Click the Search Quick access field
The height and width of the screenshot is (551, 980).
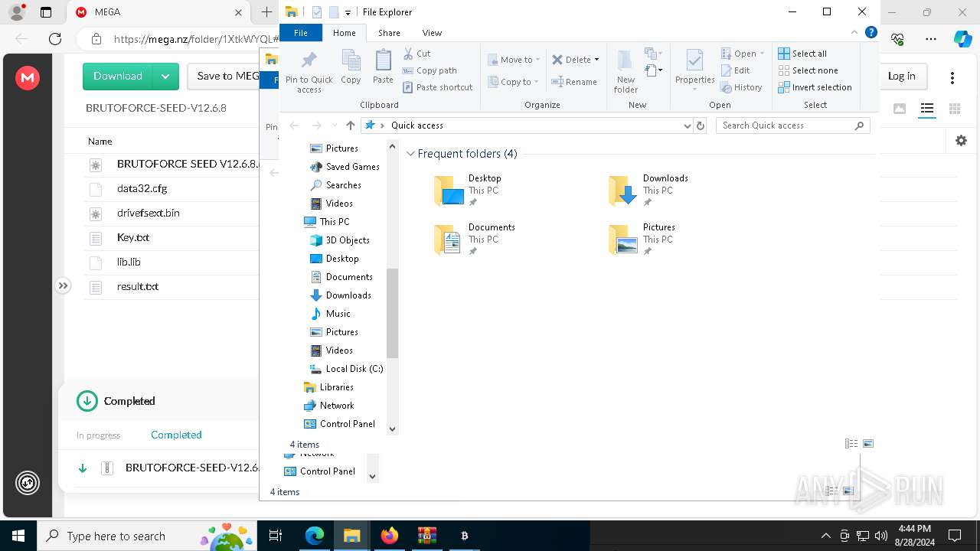pos(792,126)
